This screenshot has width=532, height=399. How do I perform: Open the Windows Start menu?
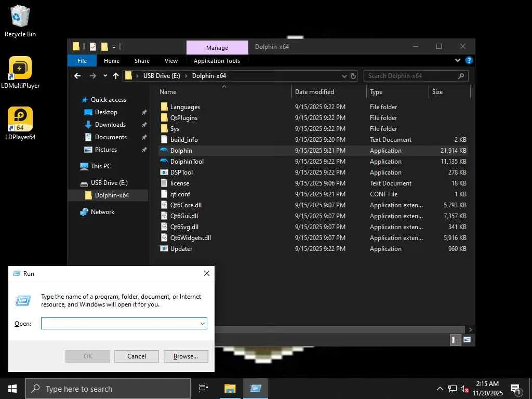click(12, 389)
